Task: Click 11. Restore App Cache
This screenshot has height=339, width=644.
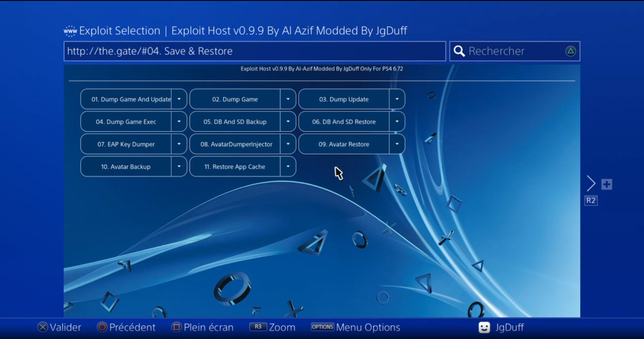Action: click(235, 166)
